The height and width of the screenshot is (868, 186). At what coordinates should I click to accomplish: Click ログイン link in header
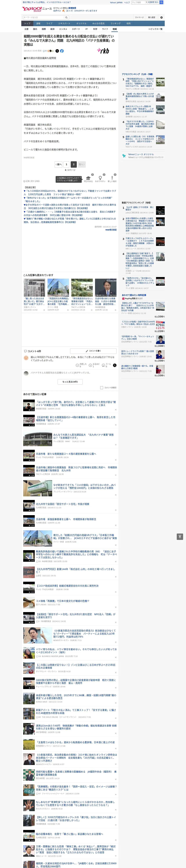point(57,11)
